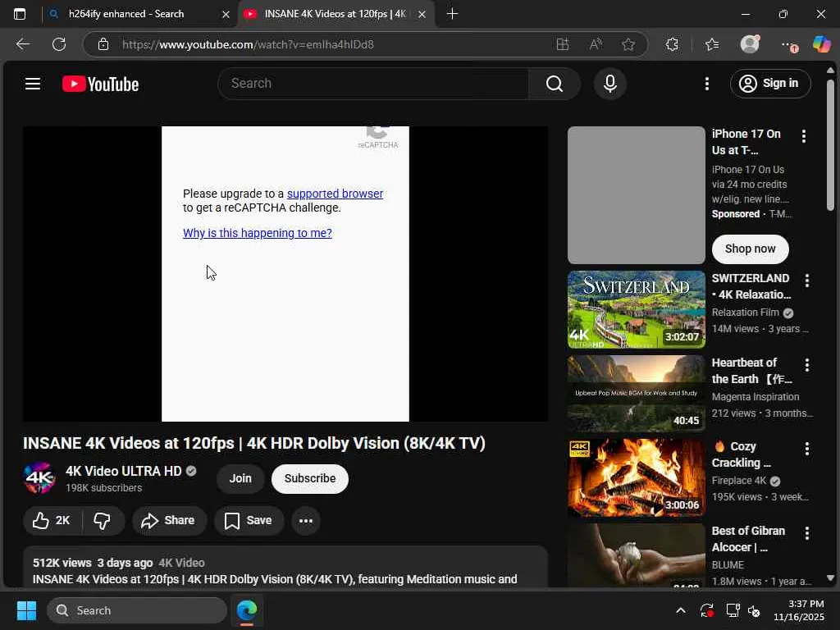Share the video

click(169, 521)
